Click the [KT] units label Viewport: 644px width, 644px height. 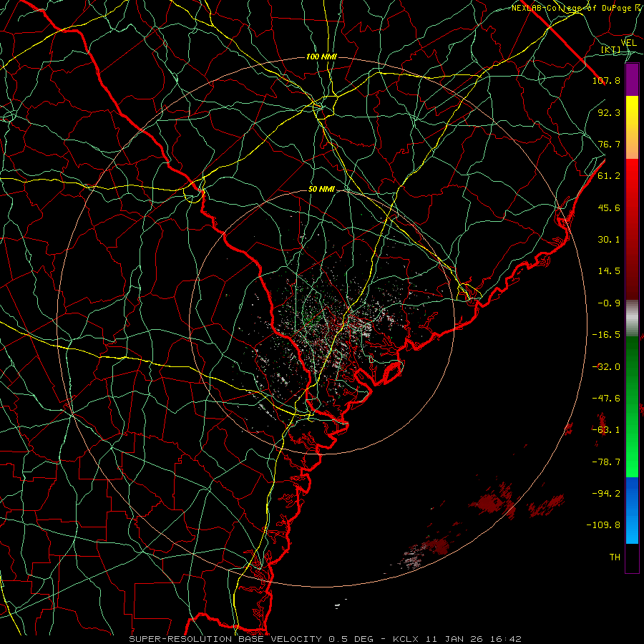(611, 50)
